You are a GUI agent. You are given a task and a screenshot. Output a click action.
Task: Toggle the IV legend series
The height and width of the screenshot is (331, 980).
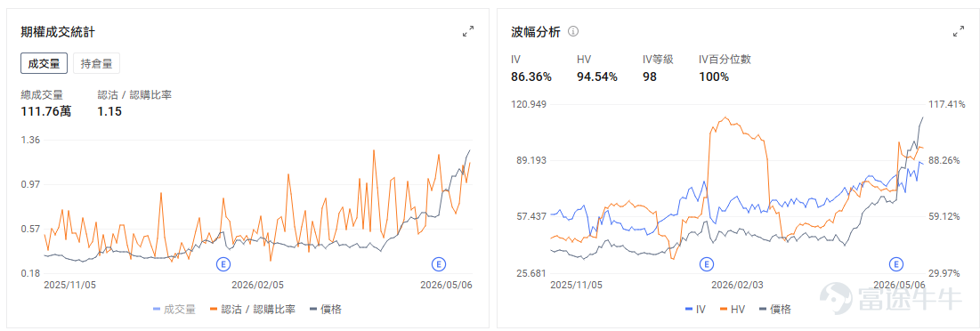click(x=696, y=309)
